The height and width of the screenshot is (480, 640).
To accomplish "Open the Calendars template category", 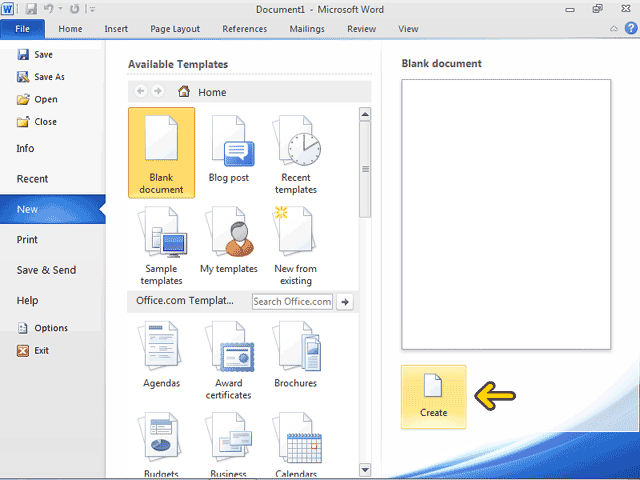I will (296, 445).
